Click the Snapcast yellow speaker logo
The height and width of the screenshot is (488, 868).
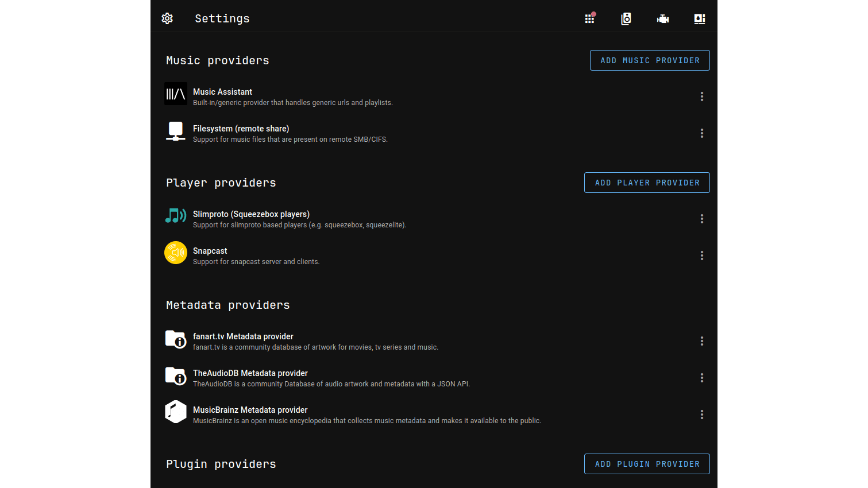coord(176,253)
